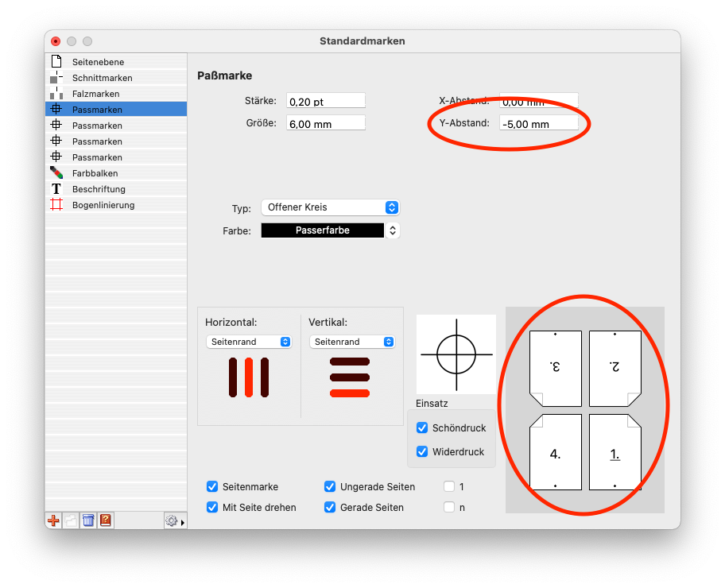
Task: Open the Typ dropdown showing Offener Kreis
Action: [330, 207]
